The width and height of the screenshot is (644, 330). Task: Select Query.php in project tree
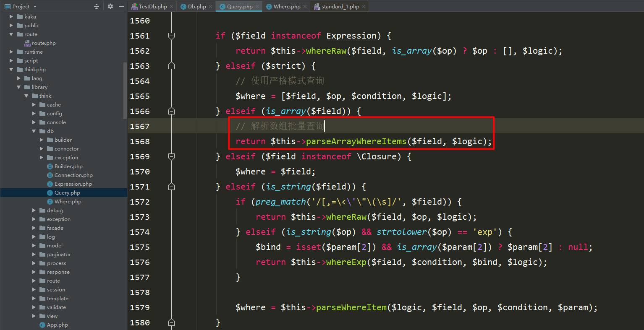coord(67,193)
